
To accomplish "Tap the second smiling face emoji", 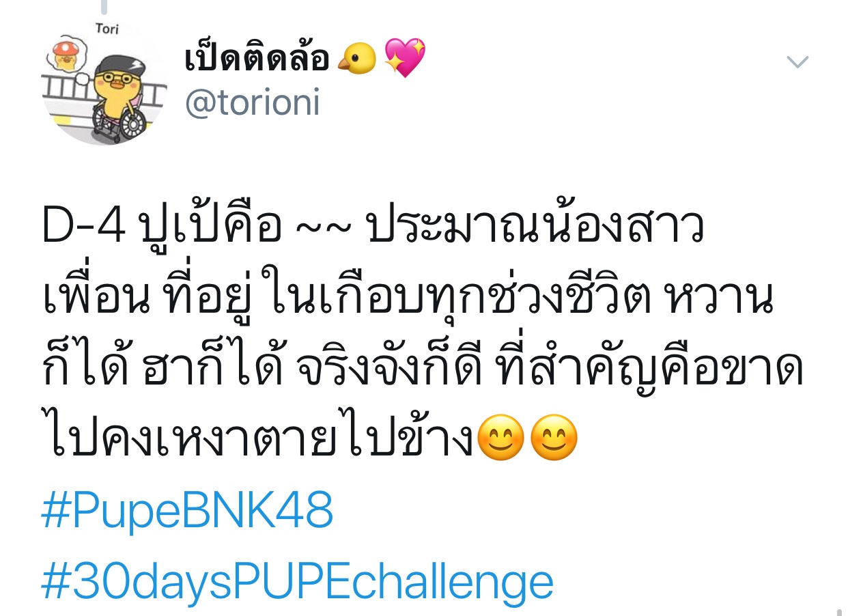I will pyautogui.click(x=554, y=438).
